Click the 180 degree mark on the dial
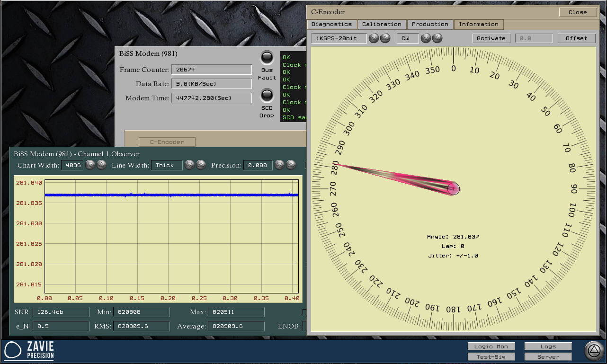This screenshot has height=364, width=607. (x=454, y=309)
